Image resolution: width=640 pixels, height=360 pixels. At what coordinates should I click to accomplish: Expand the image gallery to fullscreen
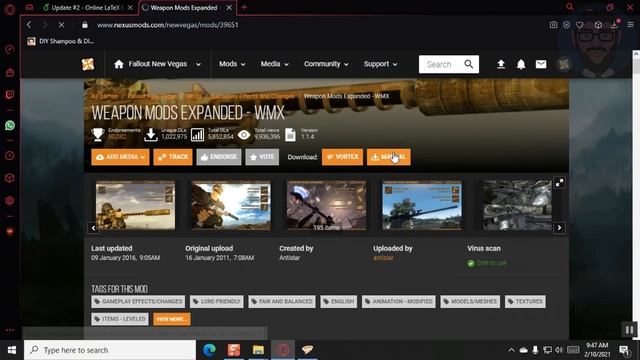pyautogui.click(x=560, y=183)
